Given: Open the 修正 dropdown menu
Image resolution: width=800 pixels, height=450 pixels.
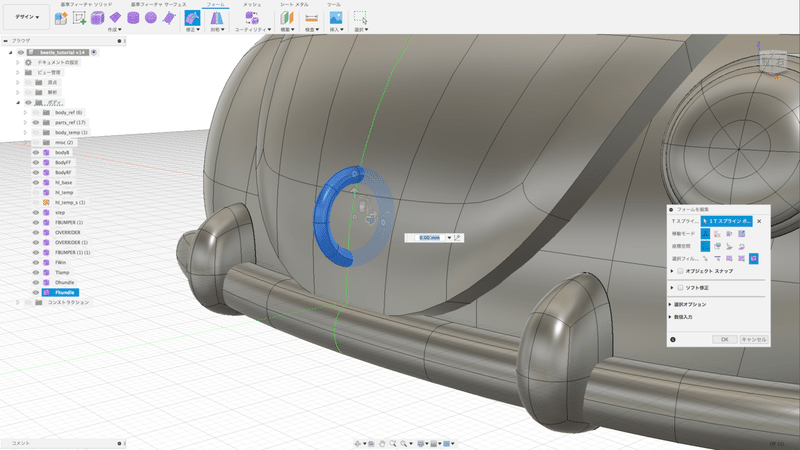Looking at the screenshot, I should [x=192, y=30].
